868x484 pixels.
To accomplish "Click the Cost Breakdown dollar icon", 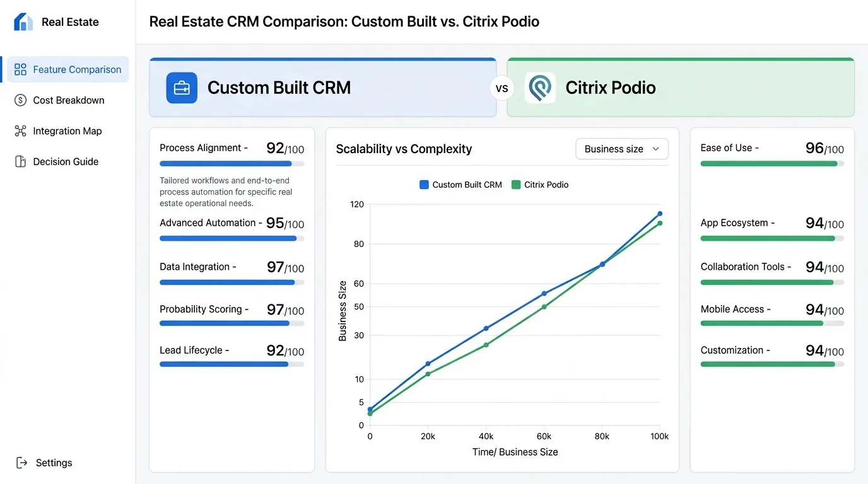I will click(x=20, y=100).
